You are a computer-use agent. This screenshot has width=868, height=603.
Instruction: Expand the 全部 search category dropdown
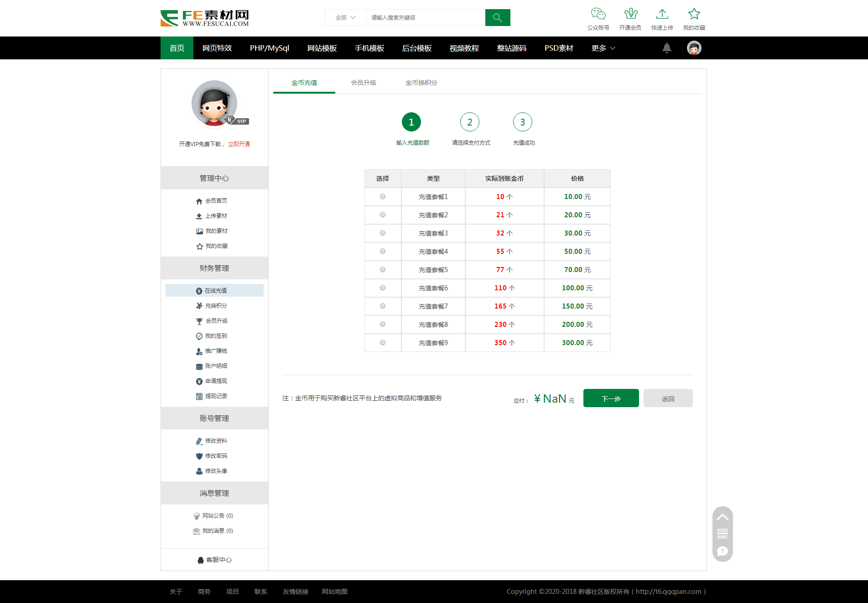coord(345,18)
